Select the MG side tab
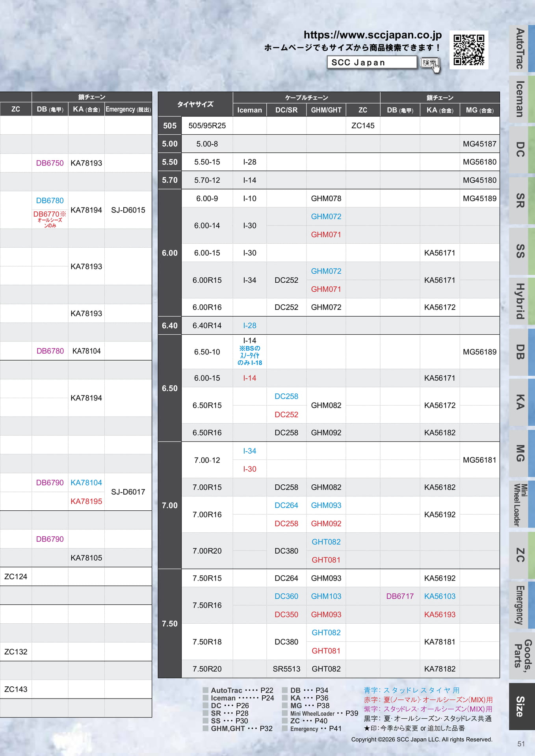 (x=522, y=453)
